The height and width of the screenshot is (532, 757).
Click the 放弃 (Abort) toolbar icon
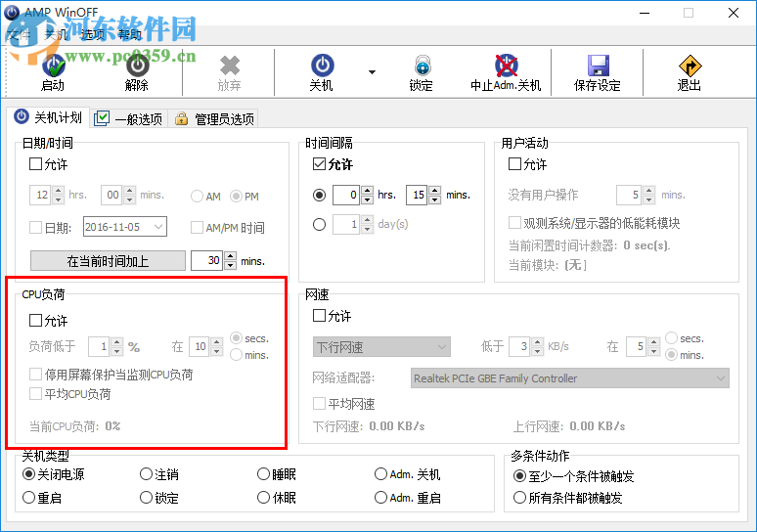229,66
